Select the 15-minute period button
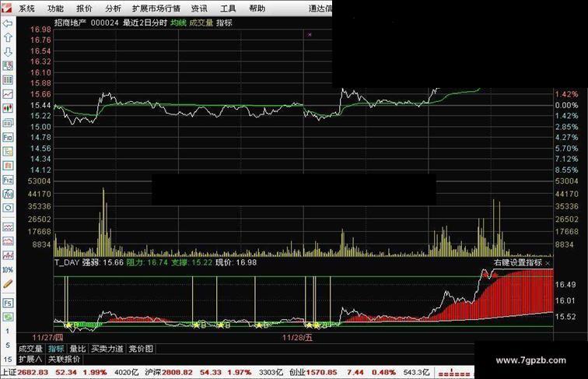 click(x=8, y=360)
